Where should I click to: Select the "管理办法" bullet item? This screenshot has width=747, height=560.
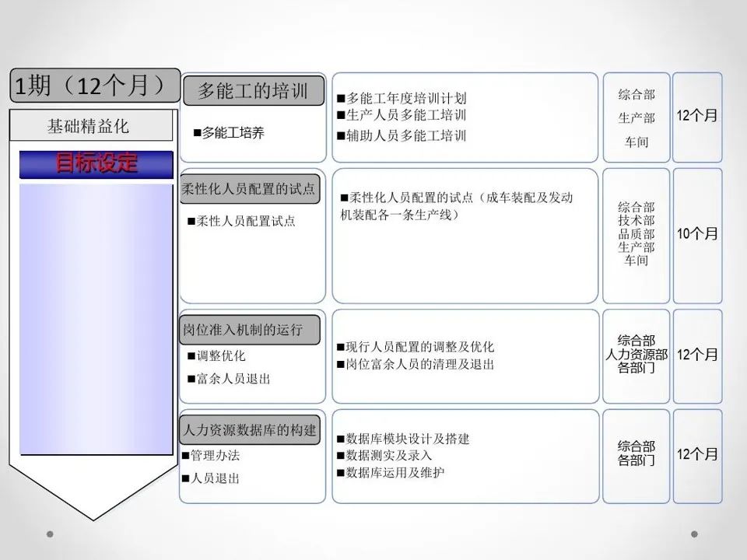[210, 455]
